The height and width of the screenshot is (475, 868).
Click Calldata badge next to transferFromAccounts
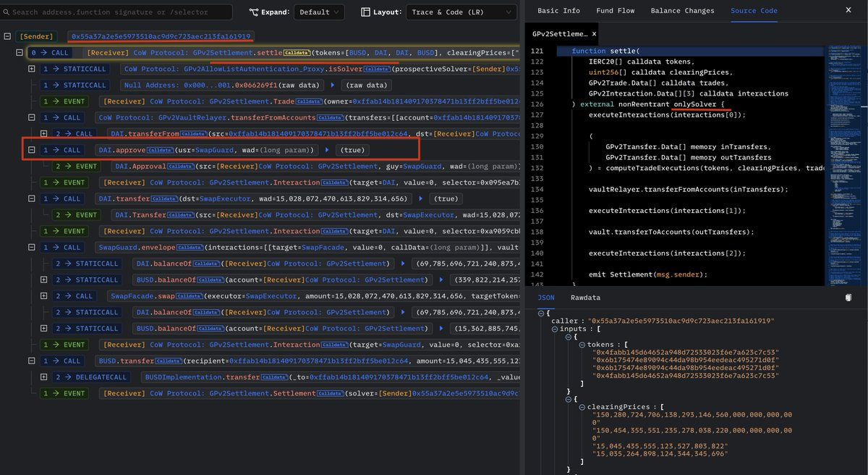click(x=331, y=117)
